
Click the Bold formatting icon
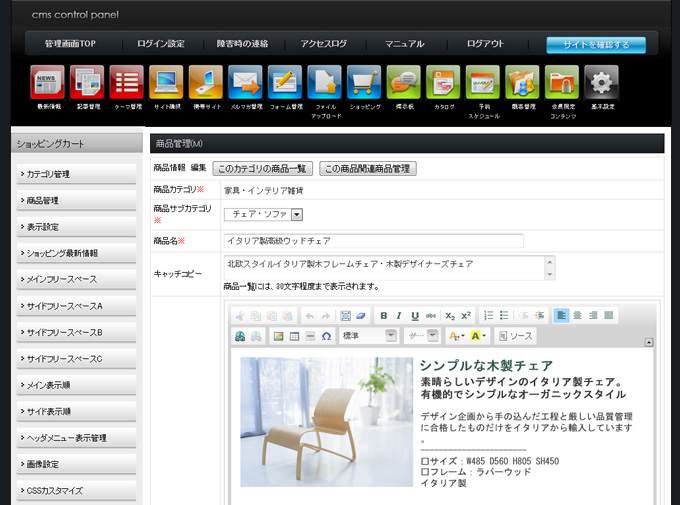(383, 316)
